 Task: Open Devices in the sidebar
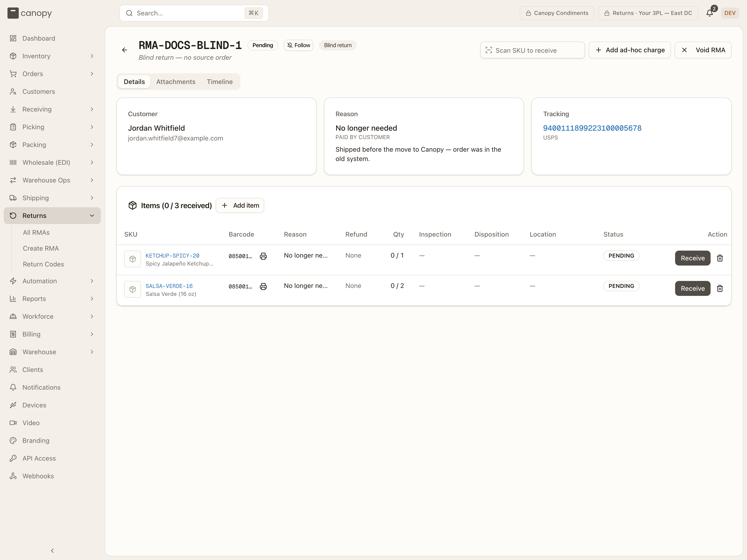52,405
